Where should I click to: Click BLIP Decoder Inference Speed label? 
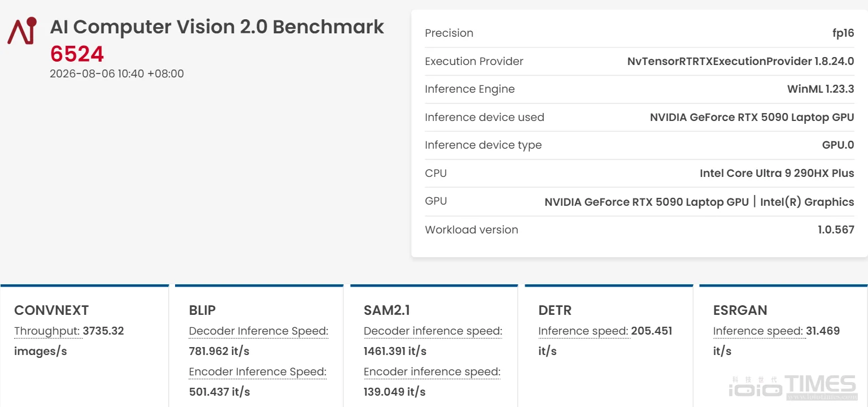coord(259,331)
